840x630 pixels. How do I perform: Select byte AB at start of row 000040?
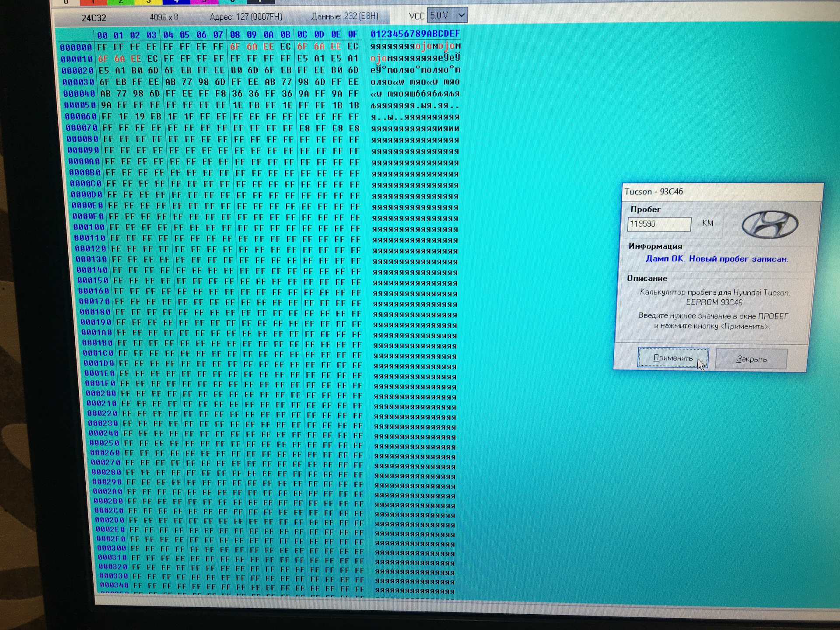[x=105, y=94]
